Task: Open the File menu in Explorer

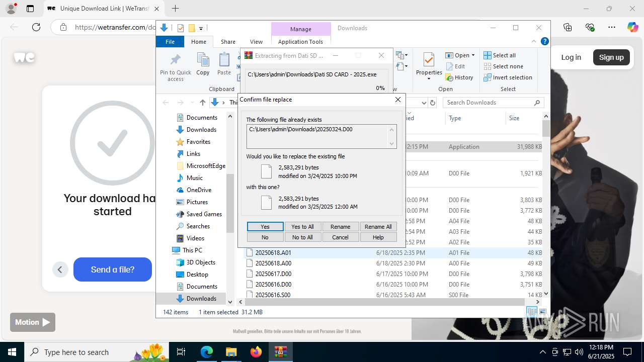Action: tap(170, 42)
